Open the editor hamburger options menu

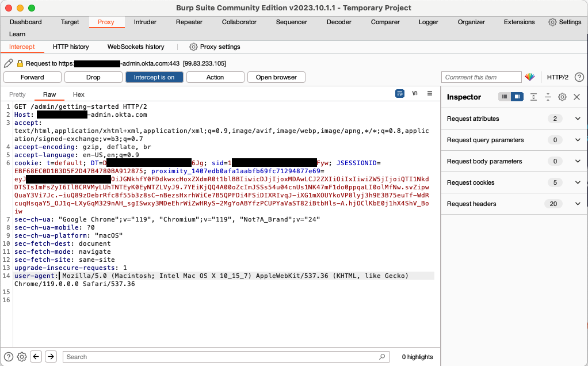[x=430, y=93]
